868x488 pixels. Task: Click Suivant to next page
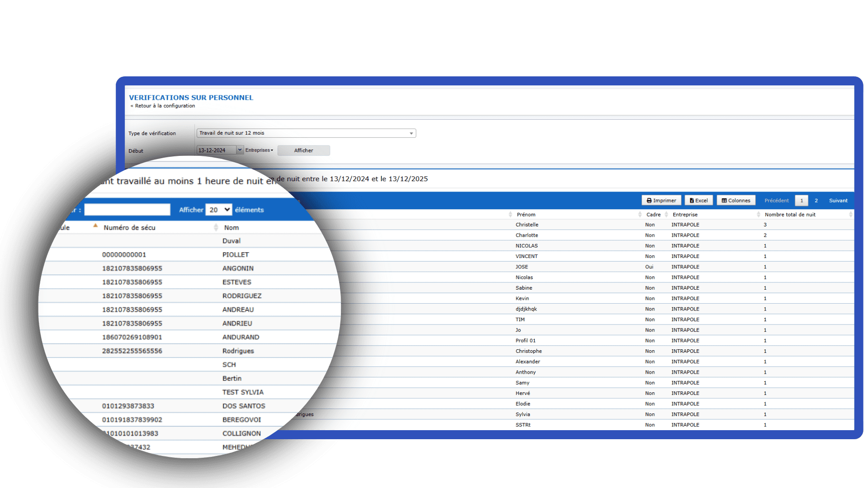(x=838, y=201)
